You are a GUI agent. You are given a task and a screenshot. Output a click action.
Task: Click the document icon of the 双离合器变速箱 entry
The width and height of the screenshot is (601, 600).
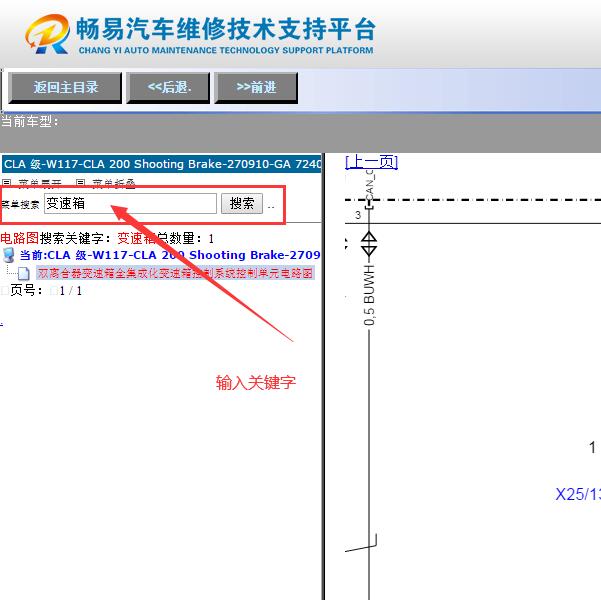[x=23, y=273]
